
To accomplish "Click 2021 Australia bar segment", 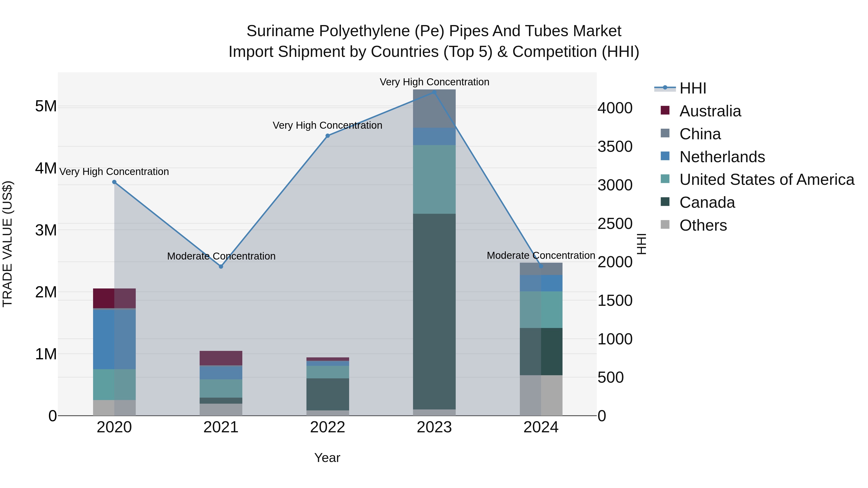I will tap(221, 358).
